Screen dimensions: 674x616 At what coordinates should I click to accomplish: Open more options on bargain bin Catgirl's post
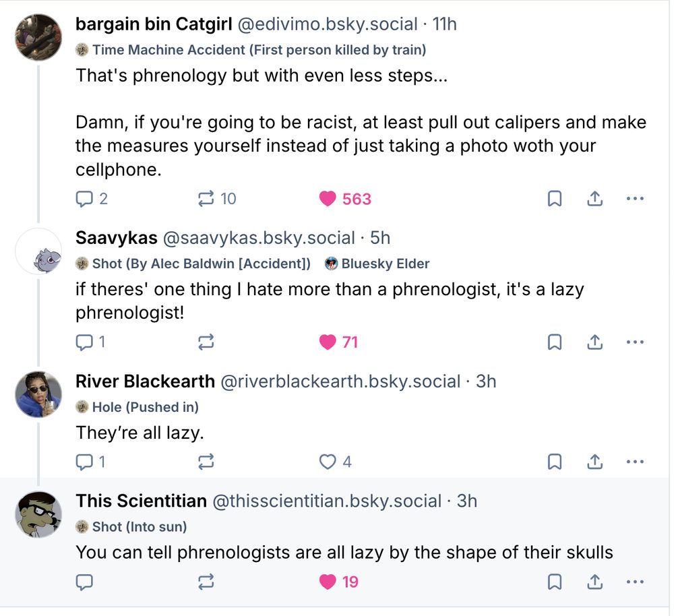[634, 198]
